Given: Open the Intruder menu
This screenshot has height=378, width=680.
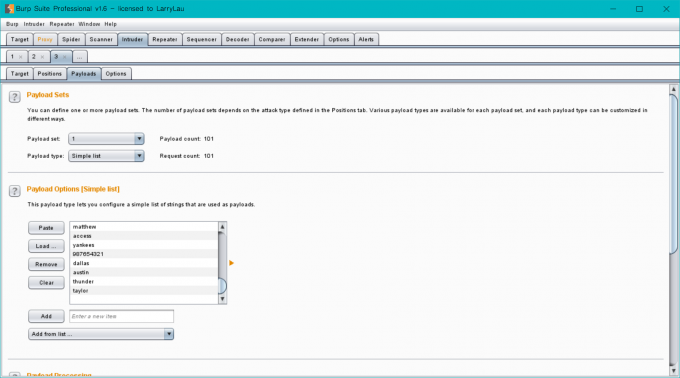Looking at the screenshot, I should (x=34, y=24).
